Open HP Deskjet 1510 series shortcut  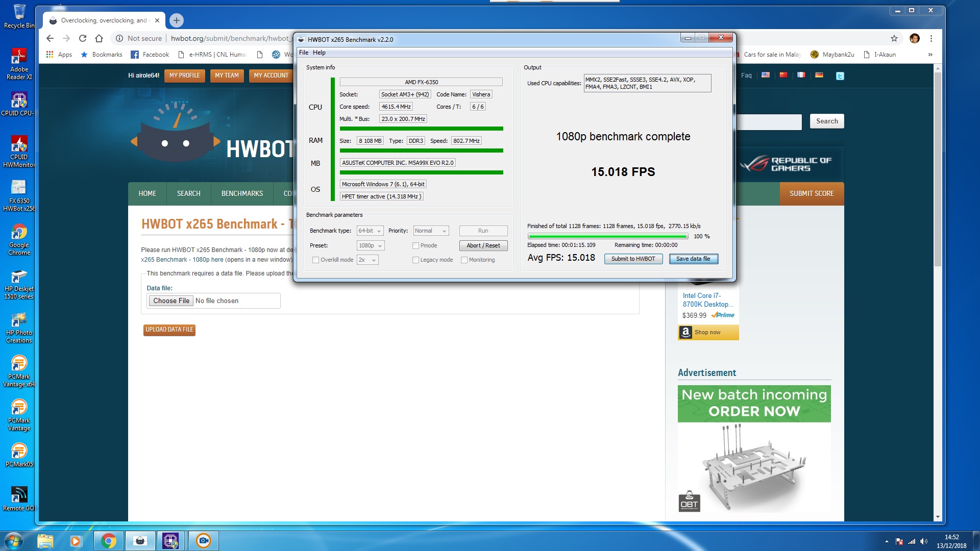pyautogui.click(x=19, y=284)
